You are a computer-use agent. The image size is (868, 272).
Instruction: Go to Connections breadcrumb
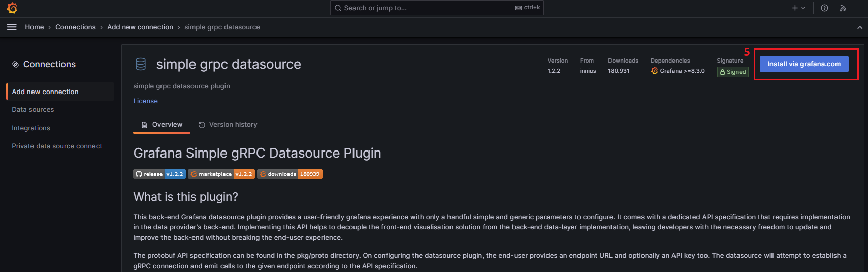(76, 27)
